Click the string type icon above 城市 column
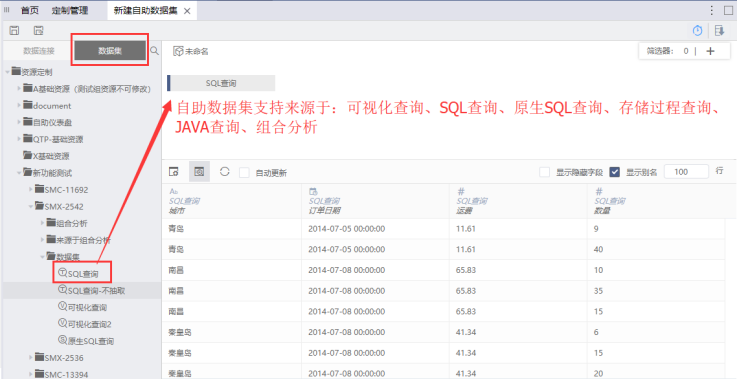 point(173,191)
